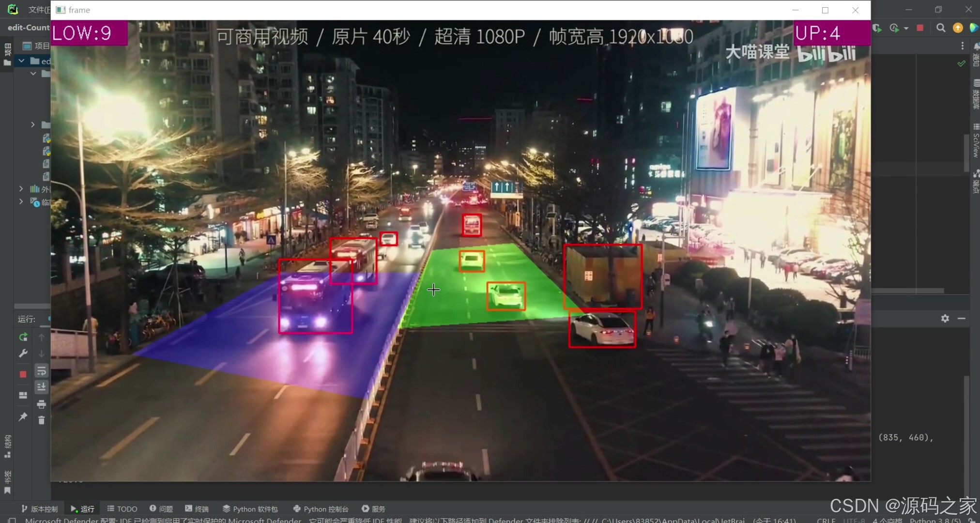Viewport: 980px width, 523px height.
Task: Expand the External Libraries (外部库) node
Action: click(21, 189)
